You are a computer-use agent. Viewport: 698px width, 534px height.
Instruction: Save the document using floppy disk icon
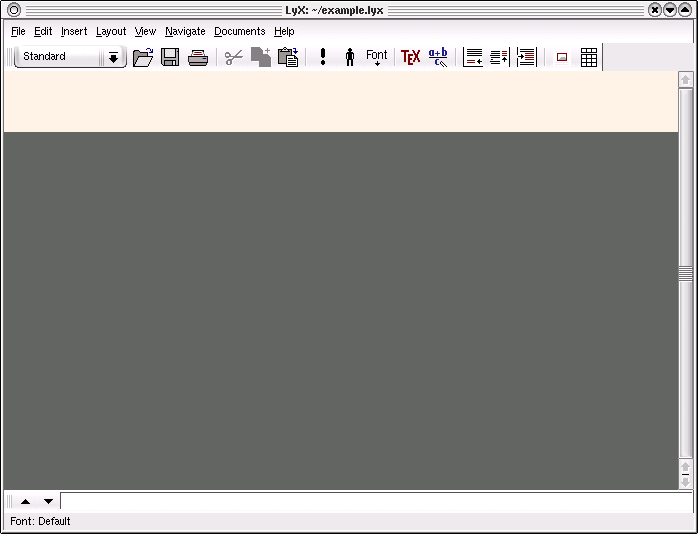click(170, 57)
